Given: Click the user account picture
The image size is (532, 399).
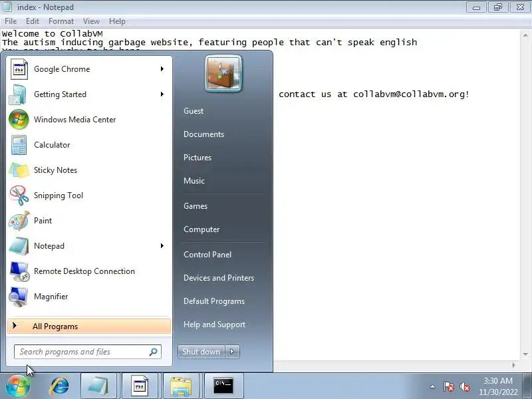Looking at the screenshot, I should (223, 74).
